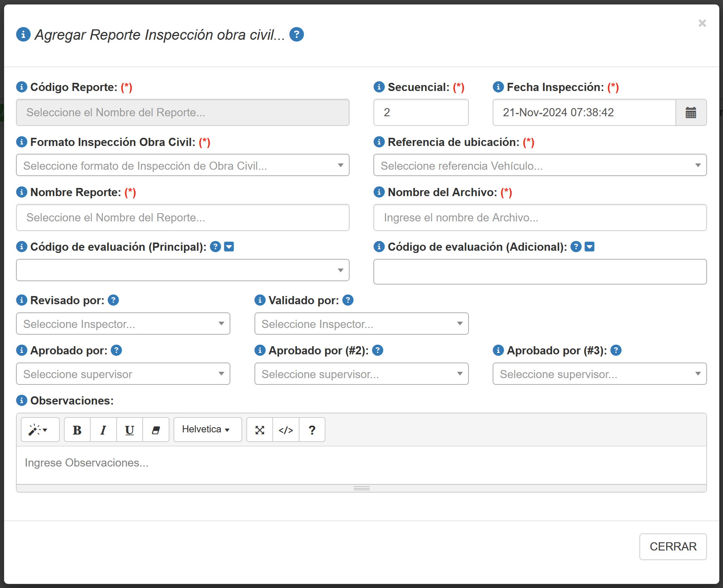Screen dimensions: 723x588
Task: Apply underline formatting in editor
Action: tap(130, 430)
